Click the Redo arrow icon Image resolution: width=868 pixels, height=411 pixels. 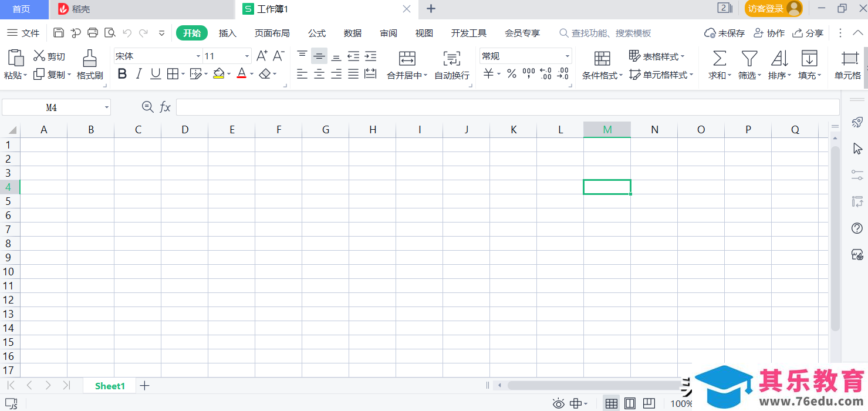144,33
